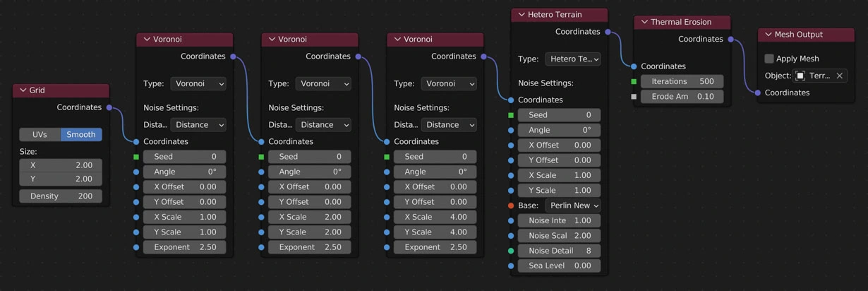
Task: Click the Sea Level field in Hetero Terrain
Action: (x=559, y=266)
